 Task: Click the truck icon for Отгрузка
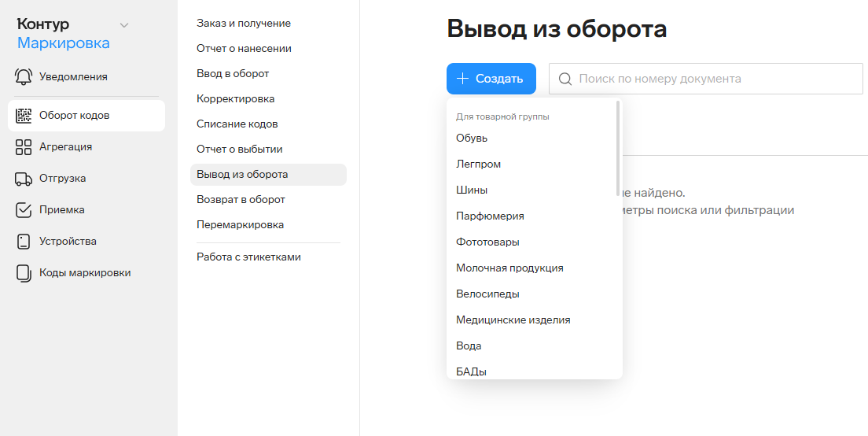coord(24,179)
